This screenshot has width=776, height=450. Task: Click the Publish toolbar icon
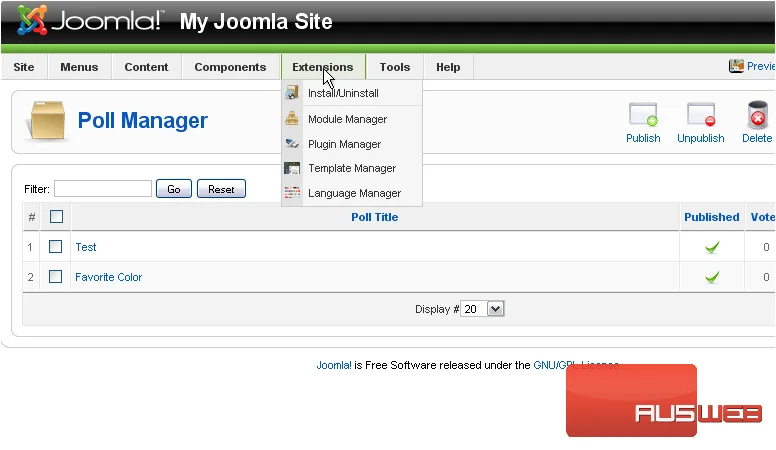coord(643,115)
